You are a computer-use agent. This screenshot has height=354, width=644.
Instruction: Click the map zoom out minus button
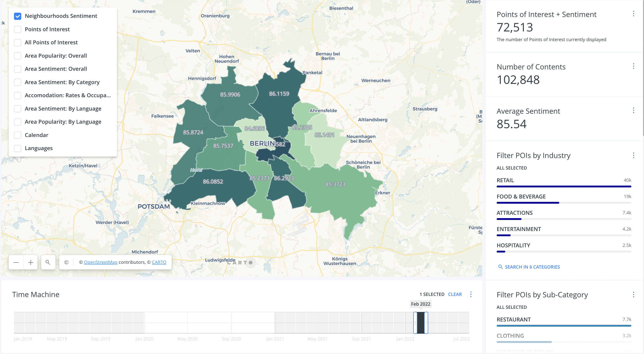tap(16, 262)
